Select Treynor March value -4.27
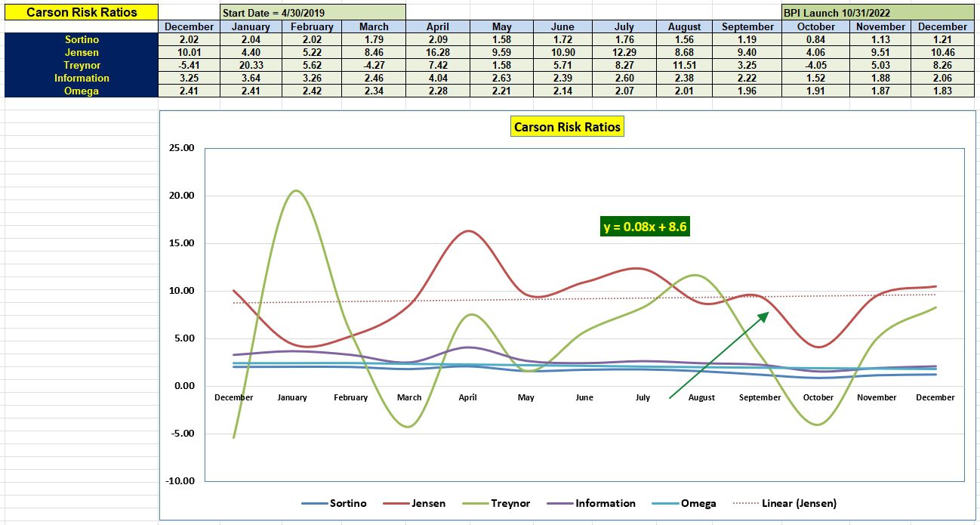The image size is (980, 525). pos(374,65)
